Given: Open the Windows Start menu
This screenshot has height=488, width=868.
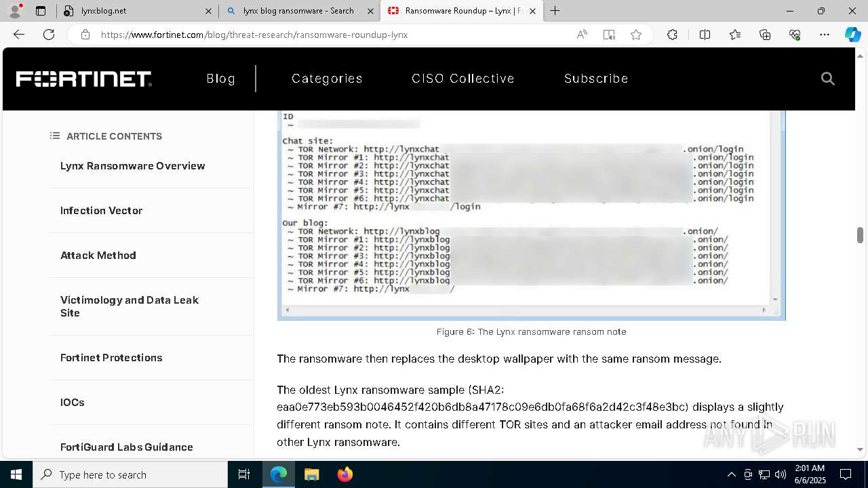Looking at the screenshot, I should pos(16,474).
